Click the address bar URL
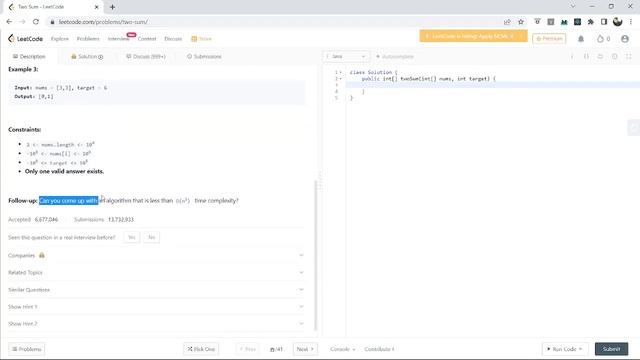The image size is (640, 360). tap(103, 22)
